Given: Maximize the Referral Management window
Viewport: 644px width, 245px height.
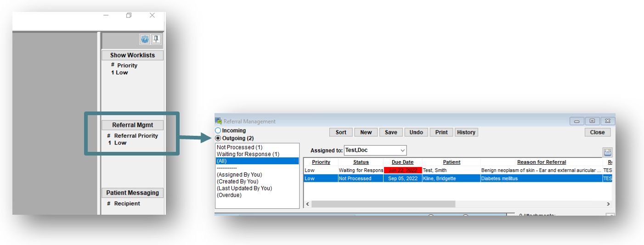Looking at the screenshot, I should click(592, 121).
